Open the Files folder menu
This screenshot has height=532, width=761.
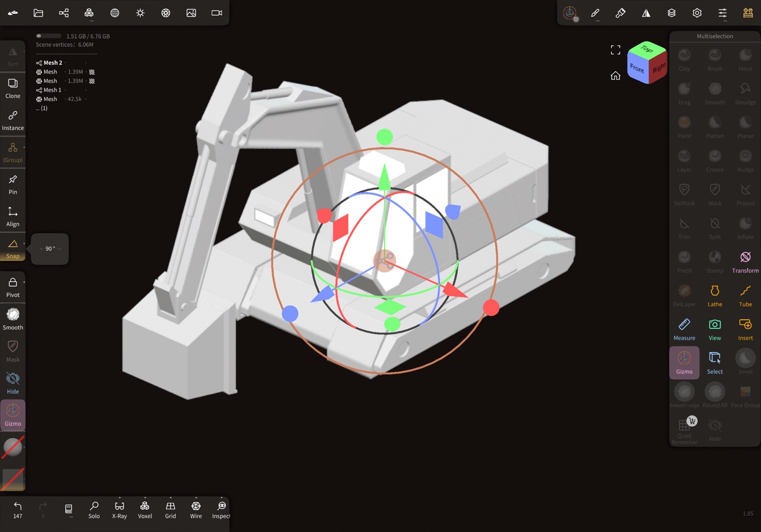click(38, 12)
